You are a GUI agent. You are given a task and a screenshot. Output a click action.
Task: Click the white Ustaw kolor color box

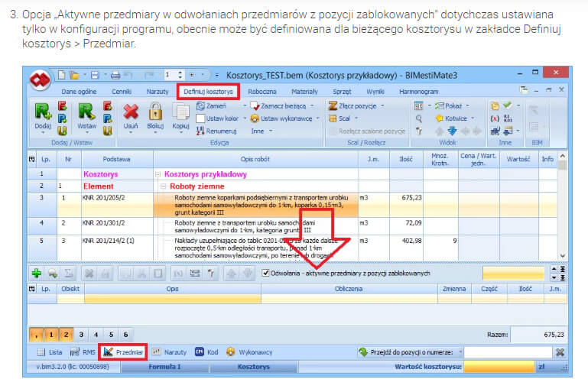[x=200, y=118]
